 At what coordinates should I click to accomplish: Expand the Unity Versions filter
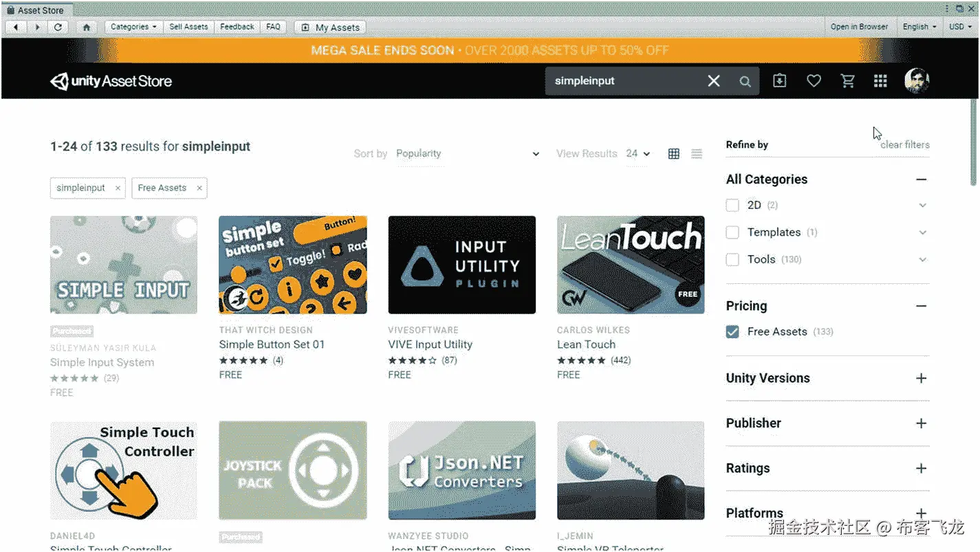[922, 378]
